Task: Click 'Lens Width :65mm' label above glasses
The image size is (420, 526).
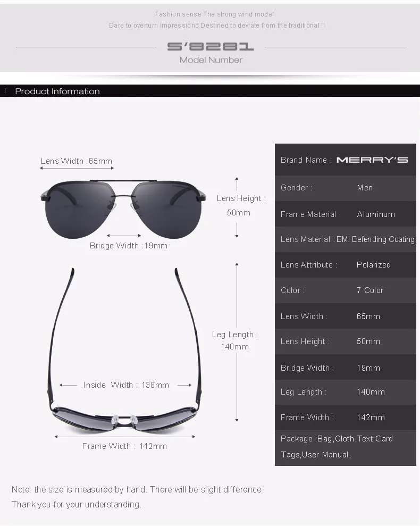Action: pyautogui.click(x=77, y=161)
